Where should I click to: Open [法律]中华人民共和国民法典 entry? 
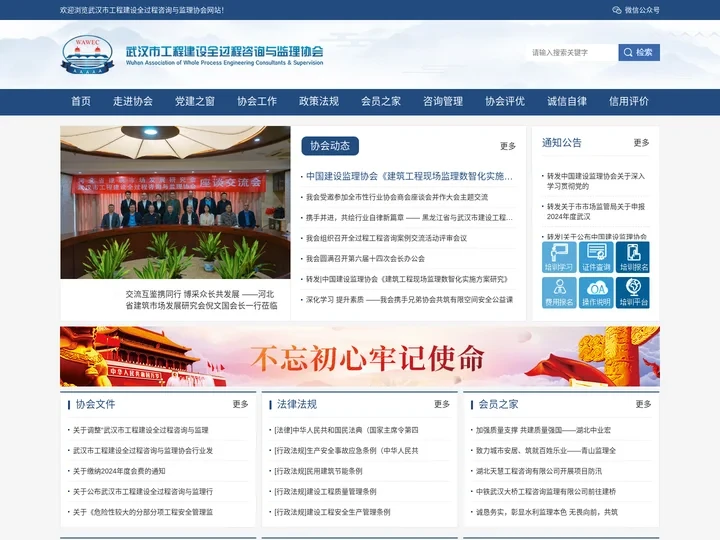point(346,430)
